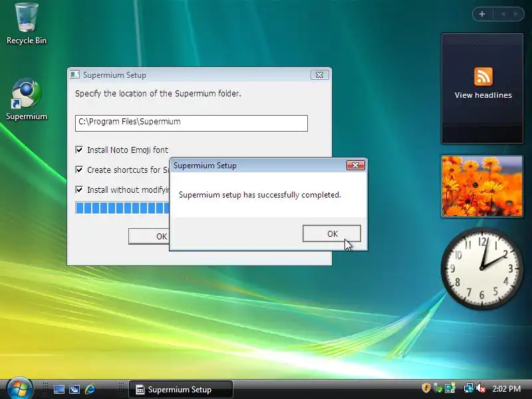Click the muted volume tray icon
The image size is (532, 399).
(x=480, y=388)
